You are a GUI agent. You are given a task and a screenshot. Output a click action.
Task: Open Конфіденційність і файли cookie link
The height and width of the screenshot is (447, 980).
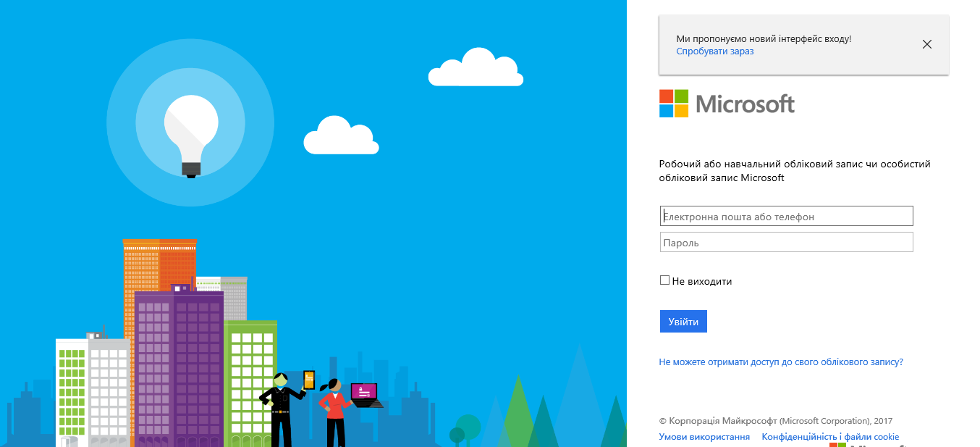(x=830, y=437)
